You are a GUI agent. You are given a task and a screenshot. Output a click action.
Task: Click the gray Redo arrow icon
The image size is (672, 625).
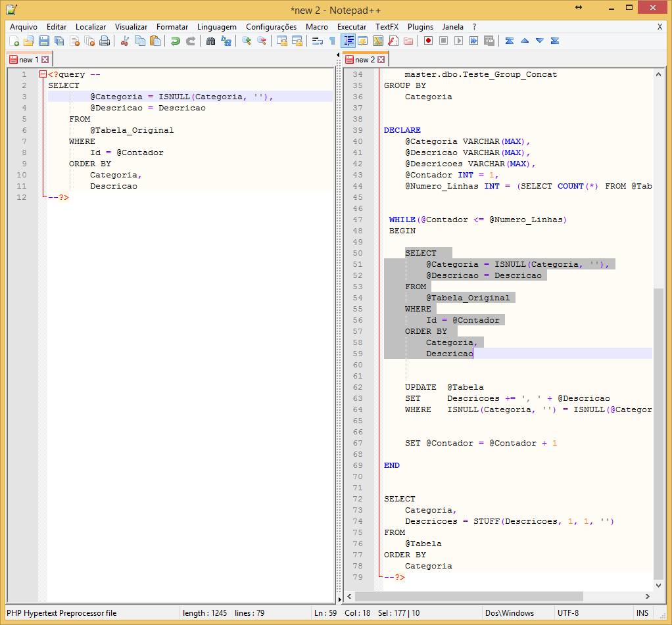pyautogui.click(x=191, y=41)
